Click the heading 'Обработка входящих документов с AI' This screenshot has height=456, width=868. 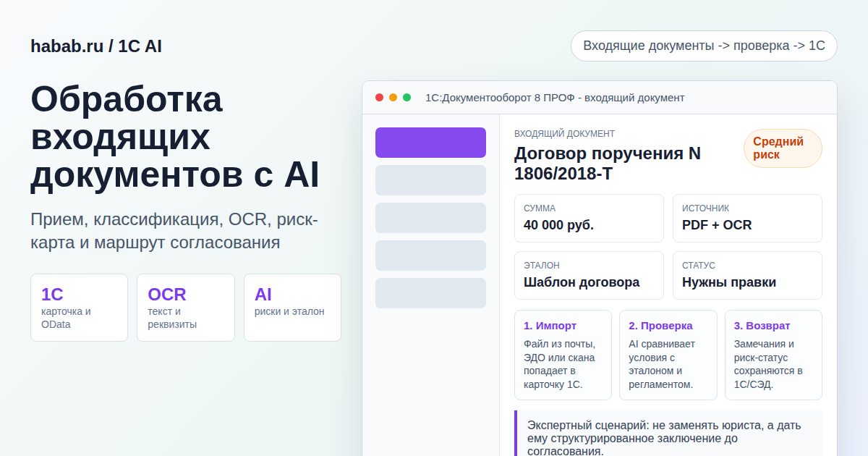pyautogui.click(x=175, y=138)
